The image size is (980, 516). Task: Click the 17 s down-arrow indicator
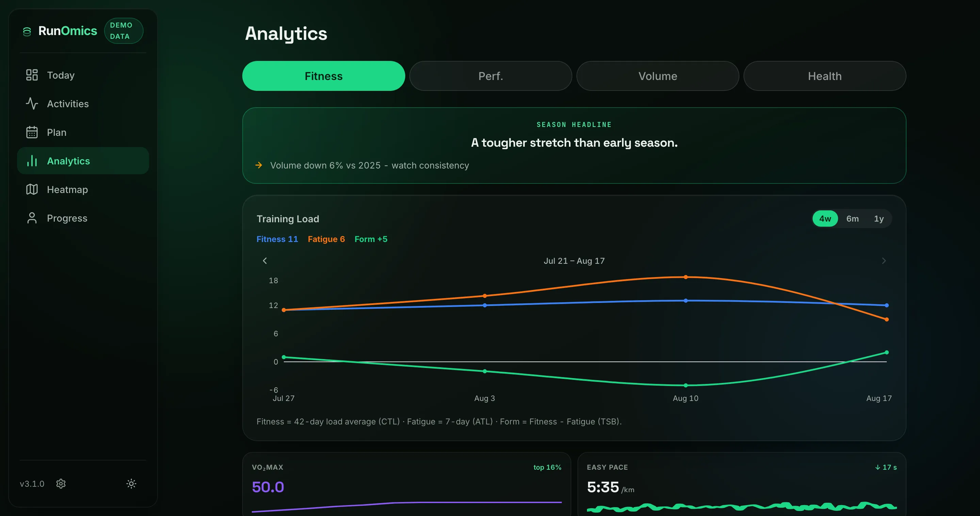pos(886,467)
